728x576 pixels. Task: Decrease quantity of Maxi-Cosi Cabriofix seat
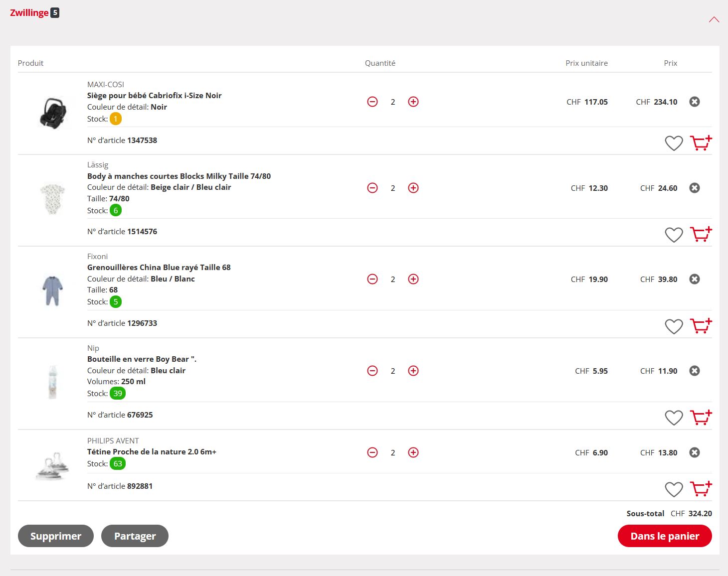[372, 102]
